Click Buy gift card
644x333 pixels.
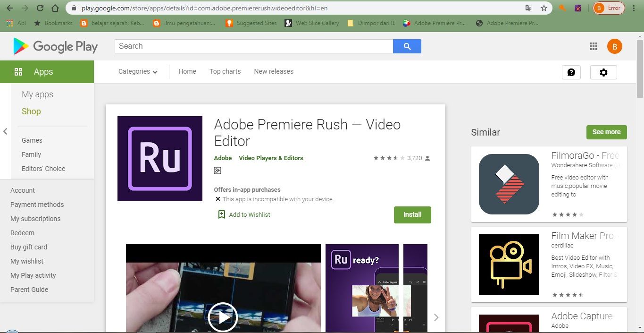pos(29,247)
